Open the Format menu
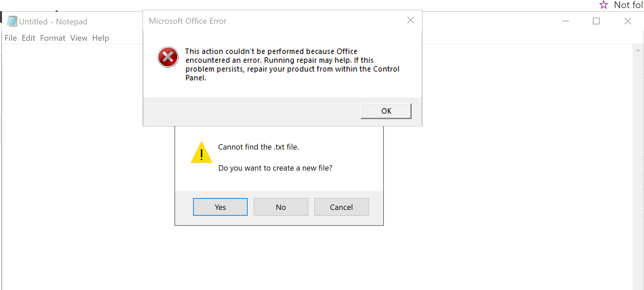 click(x=53, y=38)
